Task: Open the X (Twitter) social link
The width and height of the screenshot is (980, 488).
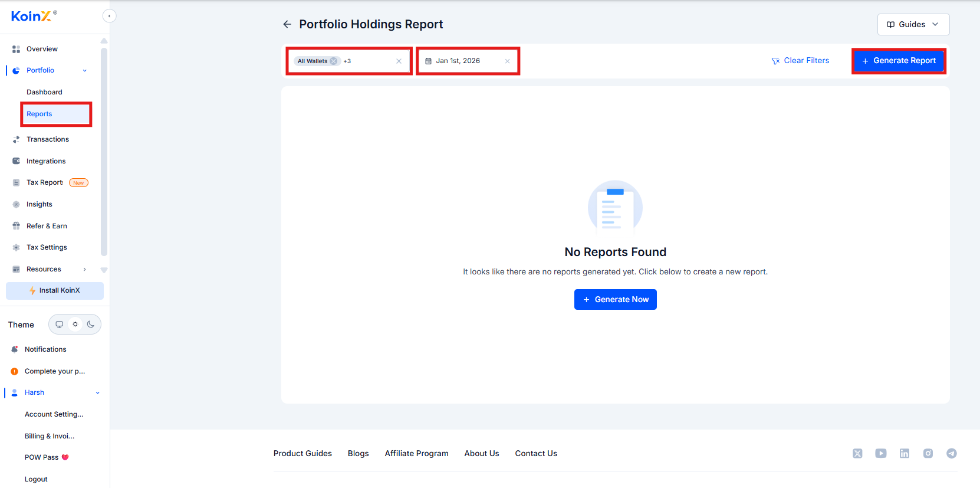Action: click(x=857, y=453)
